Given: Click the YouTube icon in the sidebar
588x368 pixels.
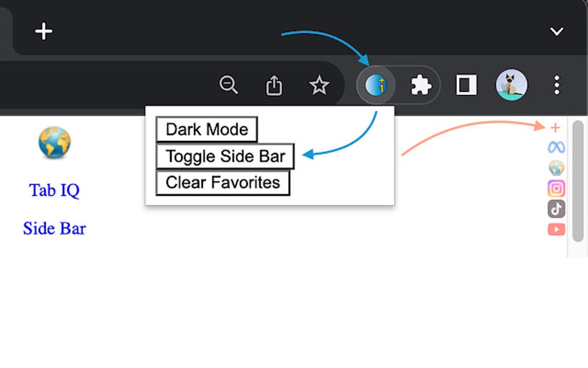Looking at the screenshot, I should [x=555, y=229].
